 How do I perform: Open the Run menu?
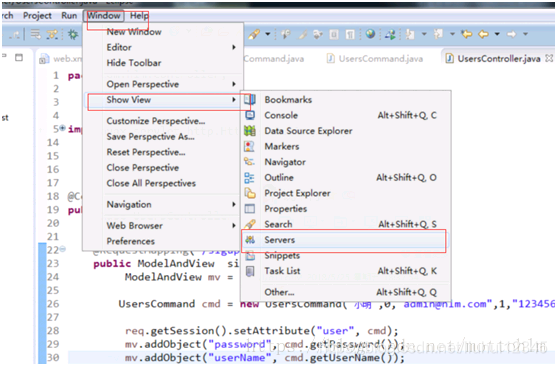pos(69,16)
